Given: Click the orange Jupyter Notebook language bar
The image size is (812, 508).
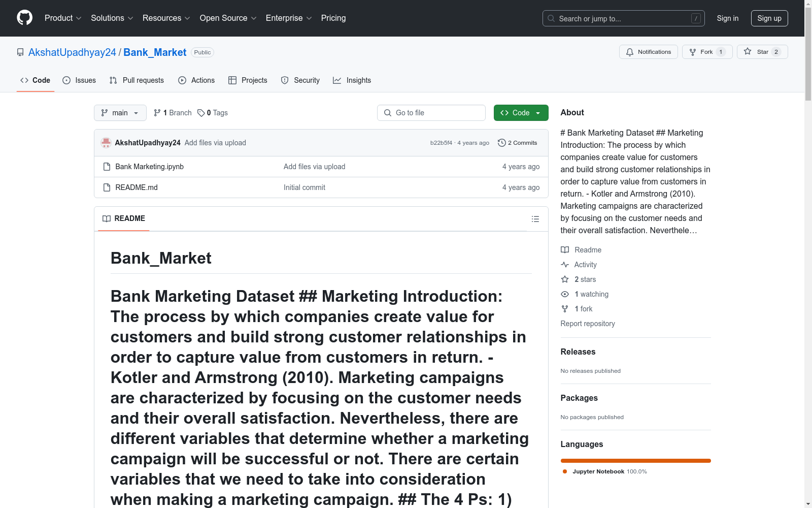Looking at the screenshot, I should pyautogui.click(x=636, y=461).
